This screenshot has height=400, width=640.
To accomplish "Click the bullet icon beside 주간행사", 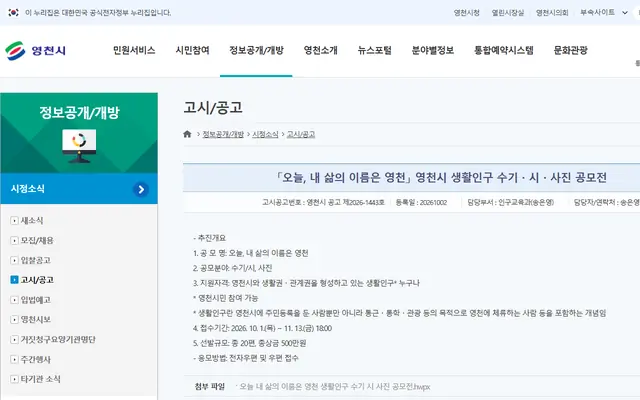I will 14,359.
